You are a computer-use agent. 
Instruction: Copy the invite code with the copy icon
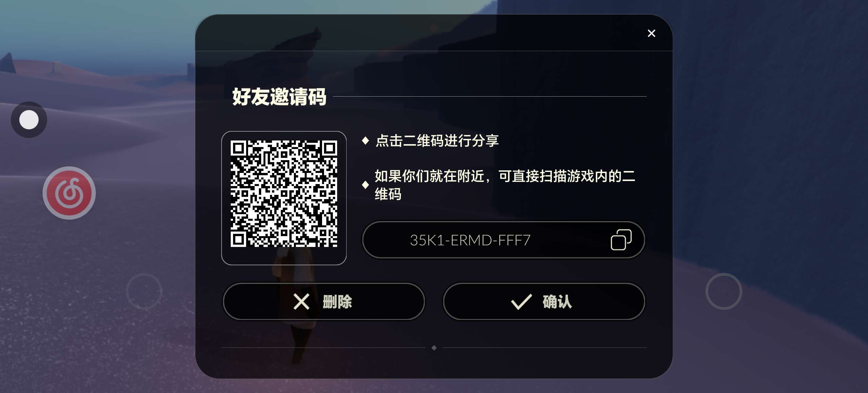click(621, 240)
